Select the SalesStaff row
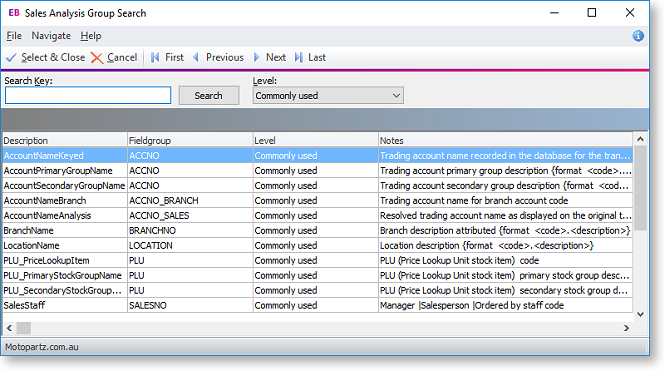 click(317, 305)
